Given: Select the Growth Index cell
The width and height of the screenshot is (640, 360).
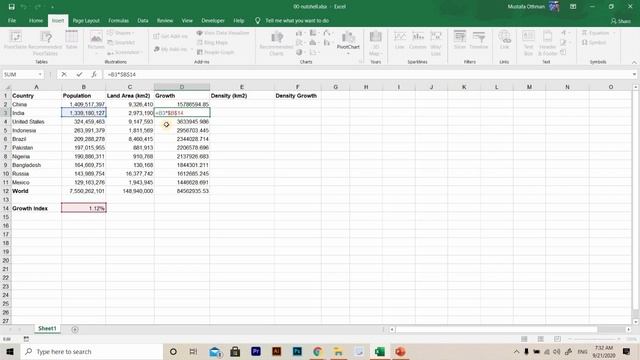Looking at the screenshot, I should point(36,208).
